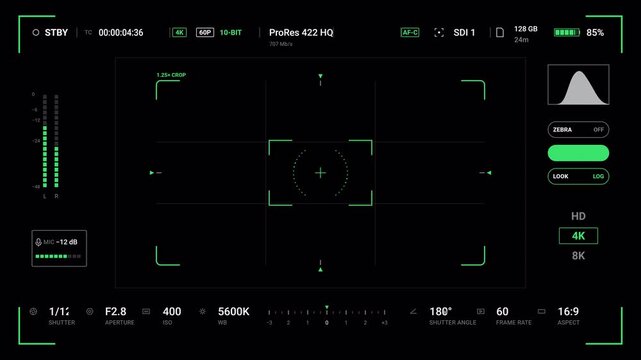This screenshot has height=360, width=641.
Task: Open the 16:9 aspect setting
Action: point(568,315)
